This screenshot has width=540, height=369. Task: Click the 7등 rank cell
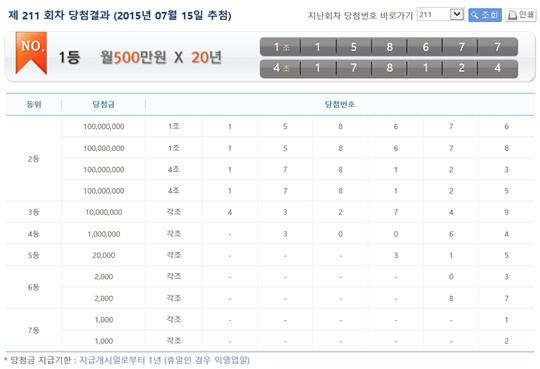[x=34, y=330]
